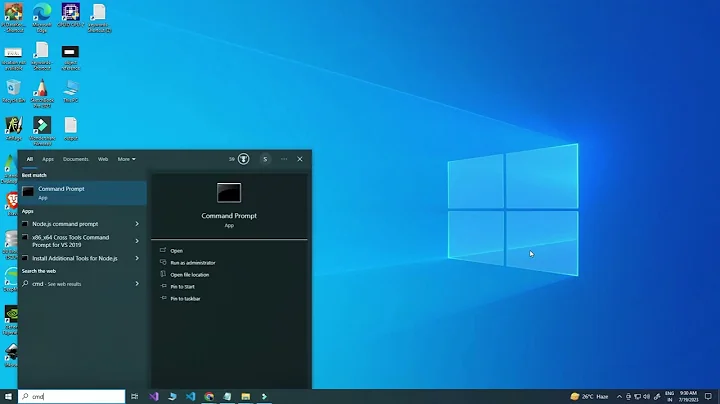Choose Pin to taskbar
This screenshot has width=720, height=404.
point(185,298)
